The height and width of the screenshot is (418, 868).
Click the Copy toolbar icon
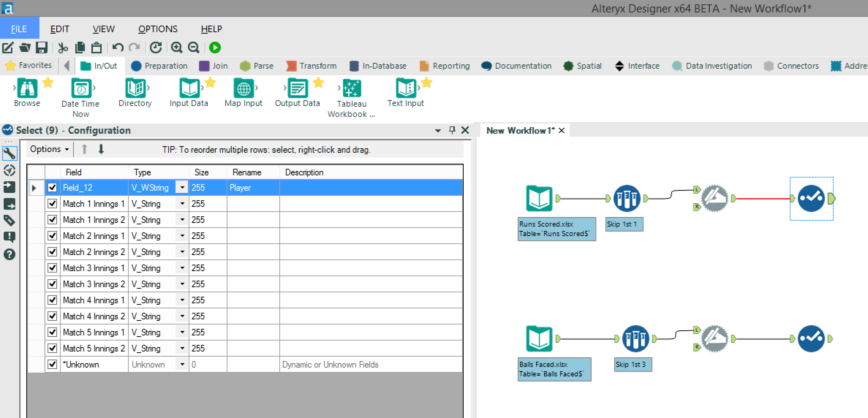(x=80, y=47)
